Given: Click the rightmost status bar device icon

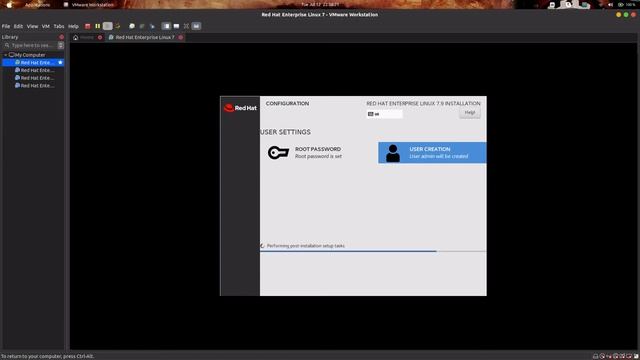Looking at the screenshot, I should [636, 356].
